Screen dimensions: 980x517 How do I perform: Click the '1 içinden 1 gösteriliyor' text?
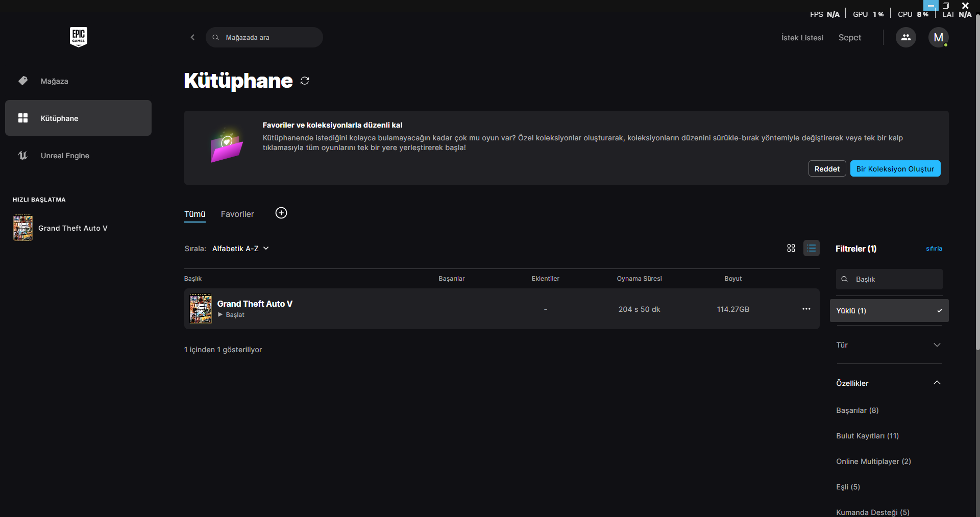(x=223, y=350)
